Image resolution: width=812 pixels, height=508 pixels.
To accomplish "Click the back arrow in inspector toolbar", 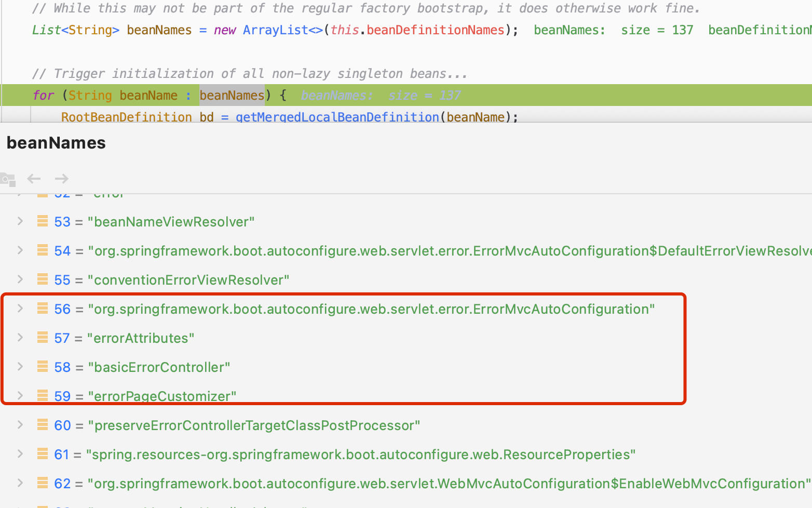I will 34,179.
